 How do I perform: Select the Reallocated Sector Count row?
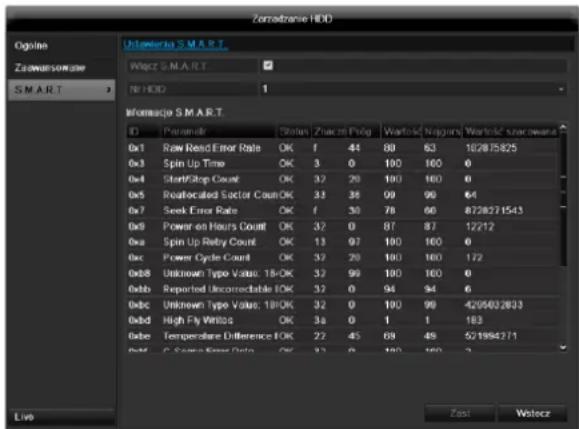(x=343, y=195)
